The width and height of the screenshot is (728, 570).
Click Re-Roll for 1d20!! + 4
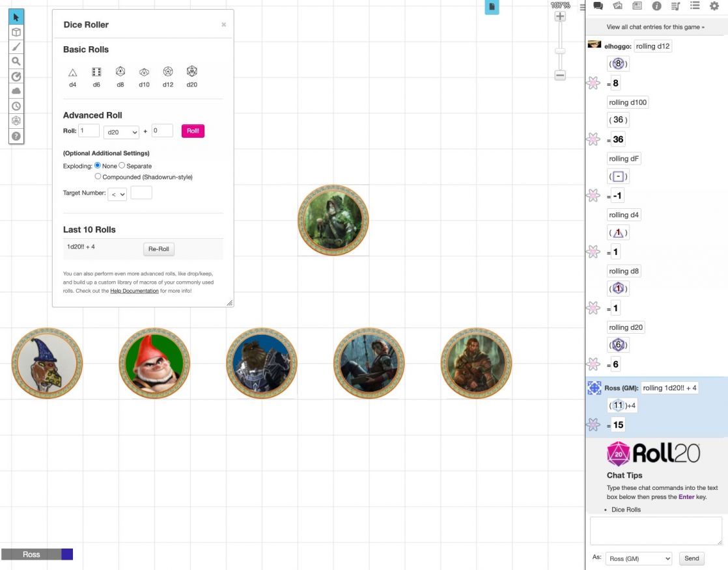[x=158, y=249]
